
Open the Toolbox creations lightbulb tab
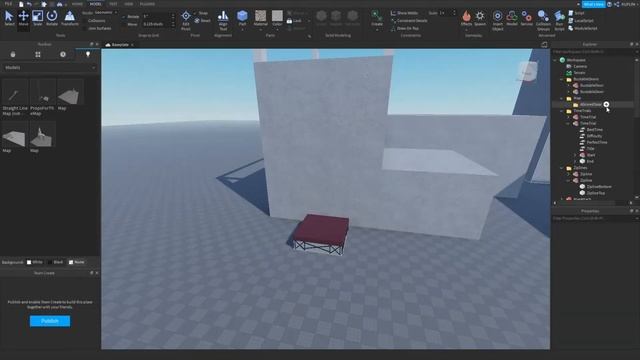point(88,54)
